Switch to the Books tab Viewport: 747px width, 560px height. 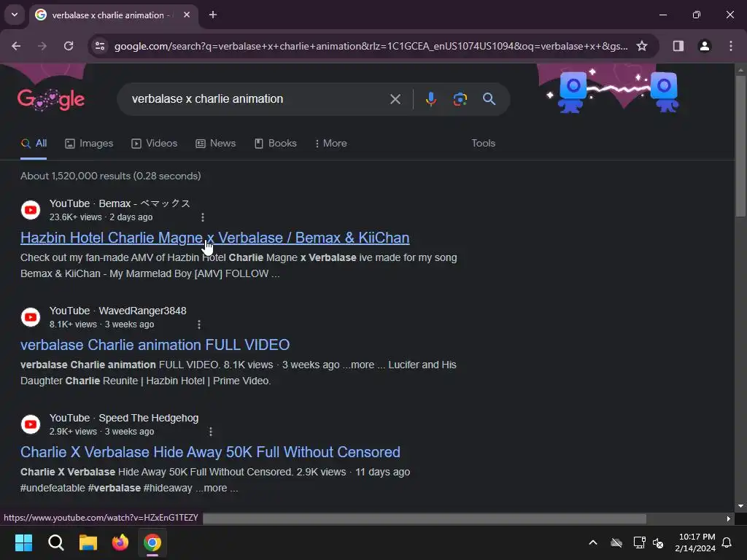(x=275, y=144)
